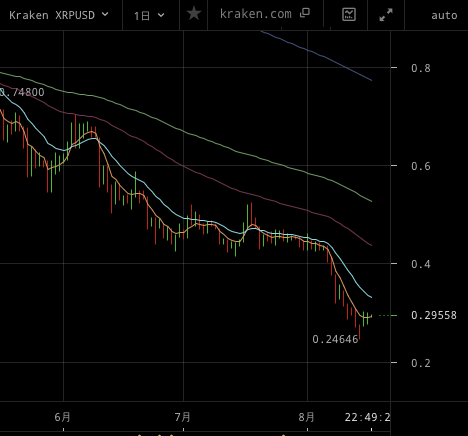Open the Kraken XRPUSD market dropdown
468x436 pixels.
(x=59, y=15)
